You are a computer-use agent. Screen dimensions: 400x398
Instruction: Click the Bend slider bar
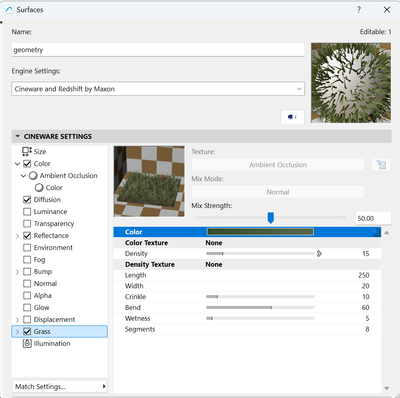tap(260, 307)
